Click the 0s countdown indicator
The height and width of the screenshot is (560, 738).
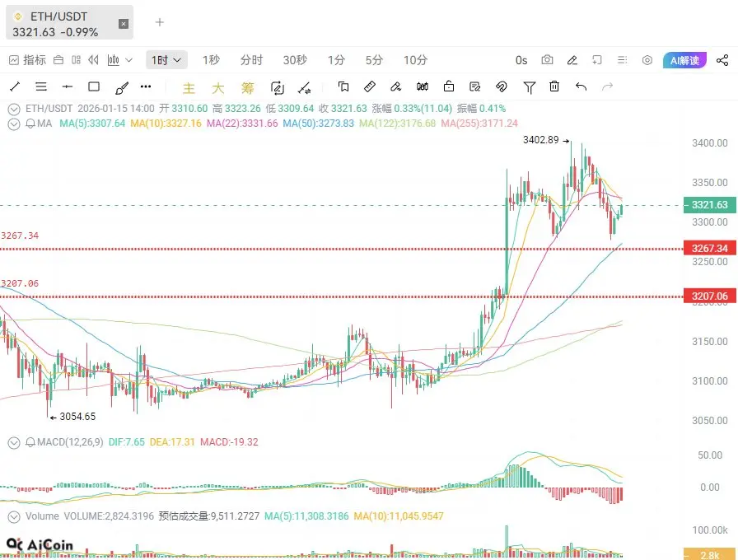(x=521, y=60)
